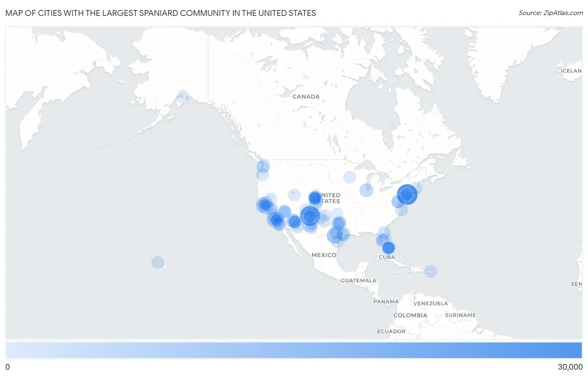Click the largest bubble on the northeast coast
Image resolution: width=588 pixels, height=376 pixels.
(x=407, y=194)
